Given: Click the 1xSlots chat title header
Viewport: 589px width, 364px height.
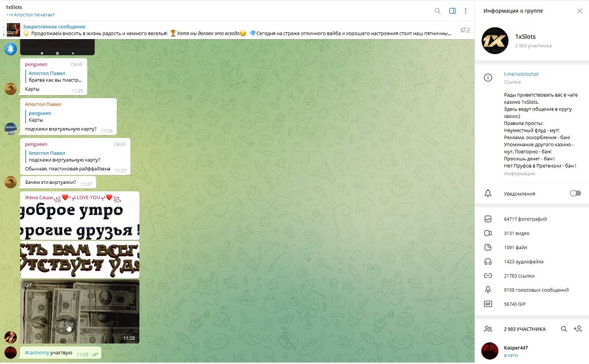Looking at the screenshot, I should 14,7.
